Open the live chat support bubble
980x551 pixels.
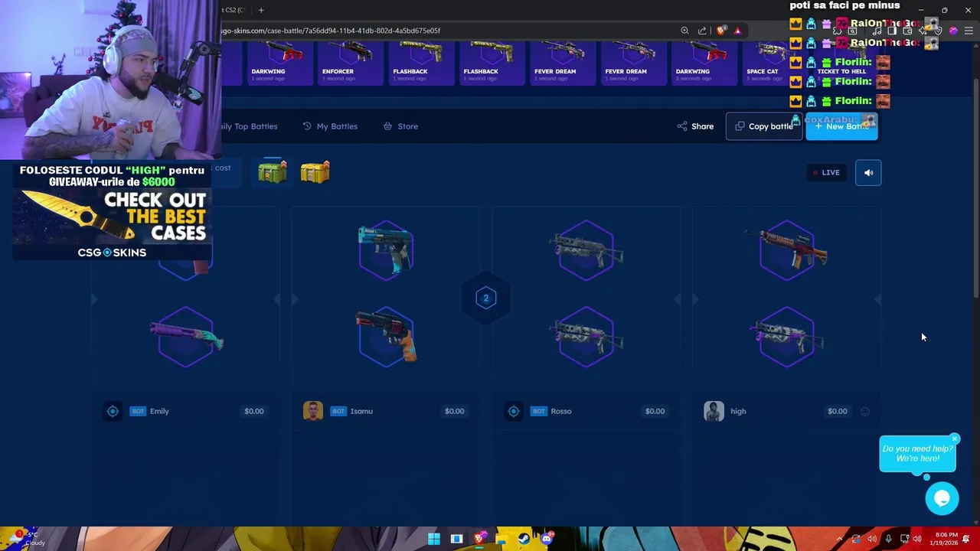pos(942,499)
